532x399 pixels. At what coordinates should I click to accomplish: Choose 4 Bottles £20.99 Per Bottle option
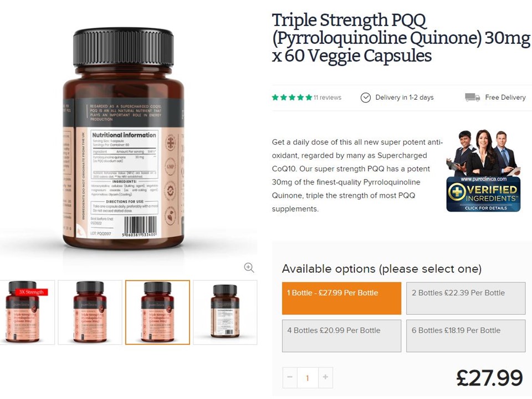341,336
